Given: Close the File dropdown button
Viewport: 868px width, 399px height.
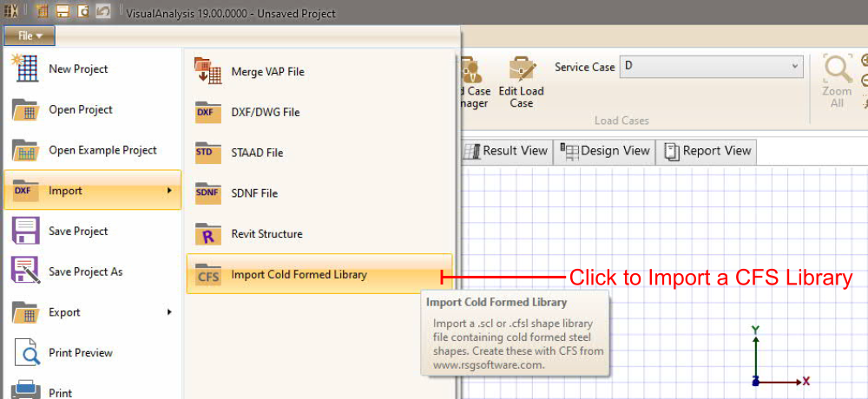Looking at the screenshot, I should coord(29,36).
